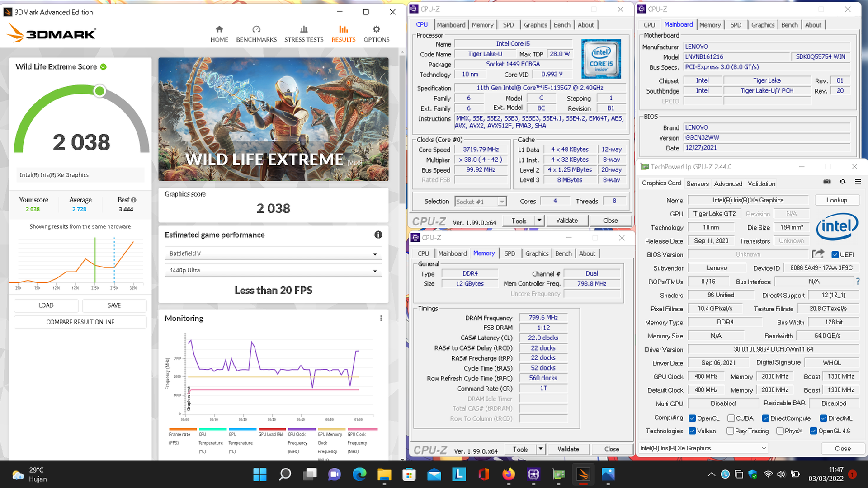Click the GPU Name field in GPU-Z
This screenshot has height=488, width=868.
pos(748,200)
